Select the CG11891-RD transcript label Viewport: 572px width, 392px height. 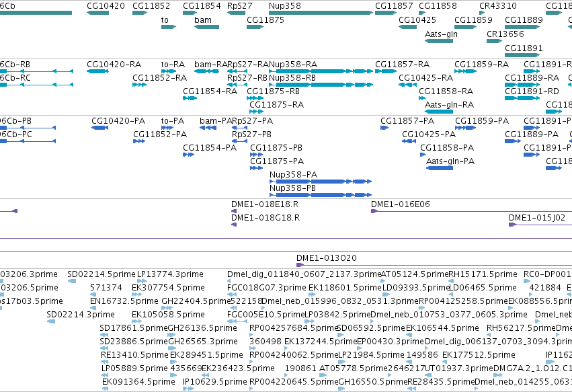click(532, 91)
